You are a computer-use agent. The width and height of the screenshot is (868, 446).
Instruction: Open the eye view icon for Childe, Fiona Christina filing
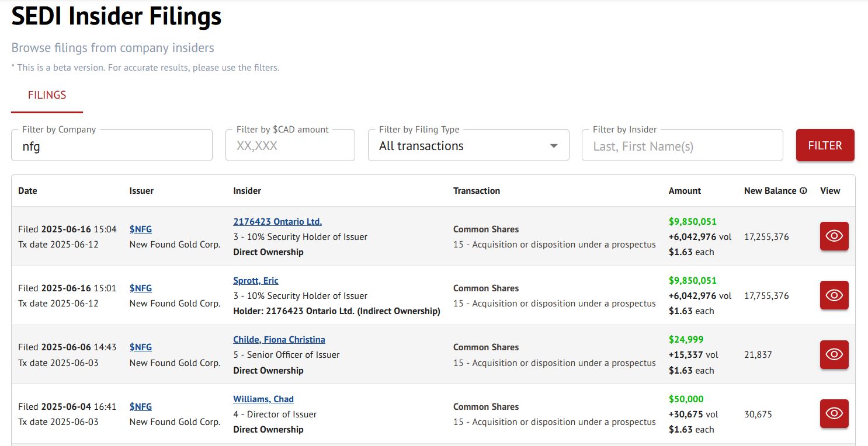[834, 354]
